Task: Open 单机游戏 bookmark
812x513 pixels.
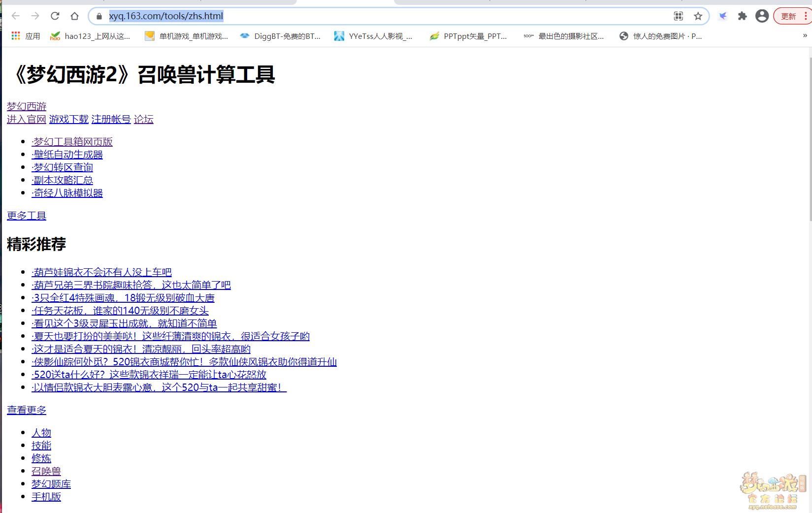Action: (187, 36)
